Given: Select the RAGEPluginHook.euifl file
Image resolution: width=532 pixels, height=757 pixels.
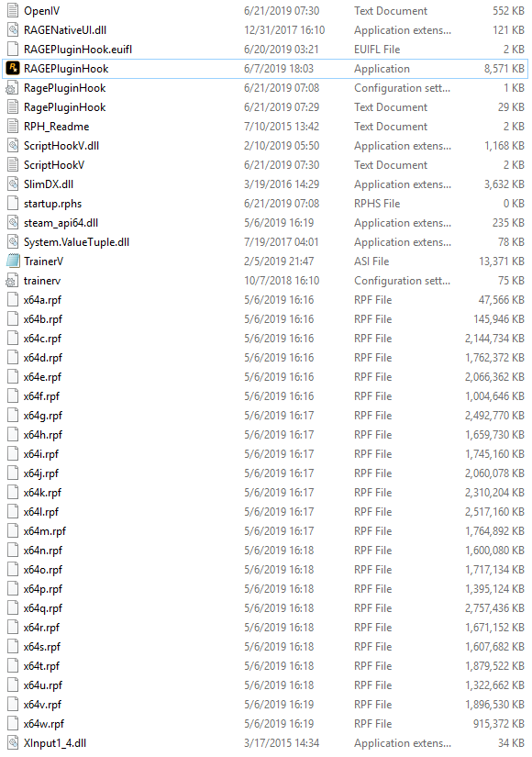Looking at the screenshot, I should [266, 50].
